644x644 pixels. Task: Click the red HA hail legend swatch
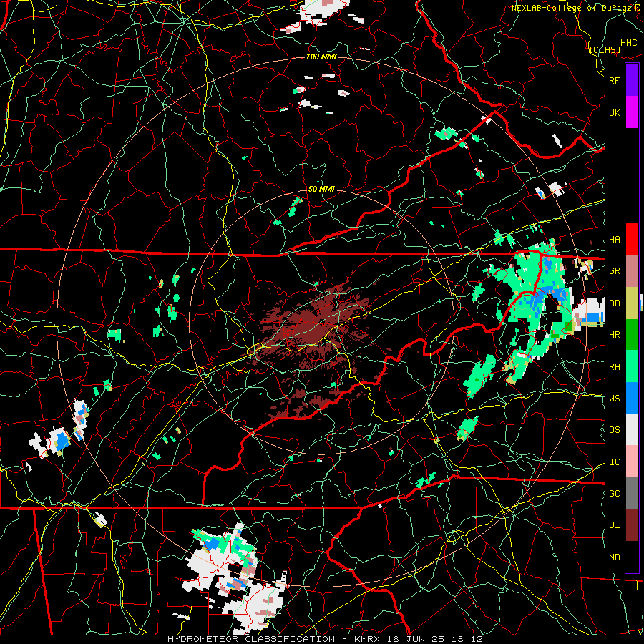[632, 239]
